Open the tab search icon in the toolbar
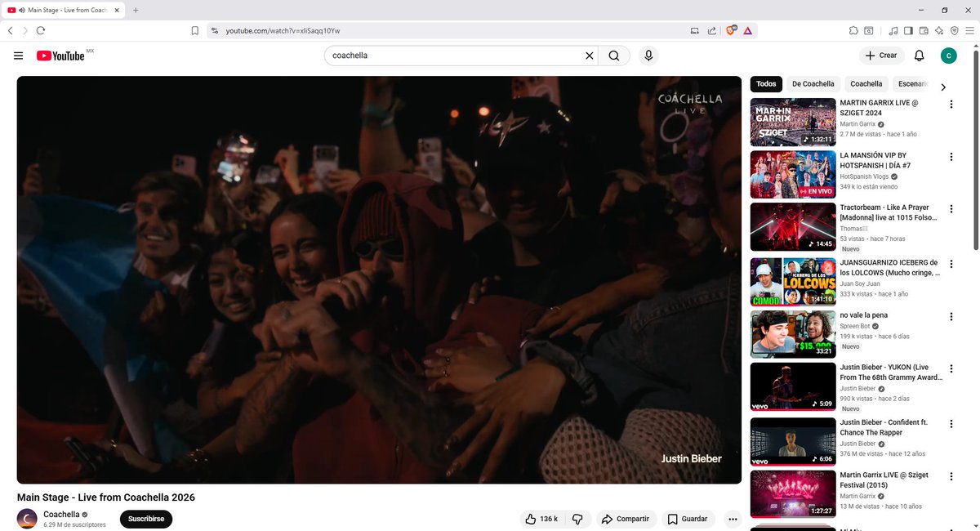The width and height of the screenshot is (980, 531). point(870,31)
